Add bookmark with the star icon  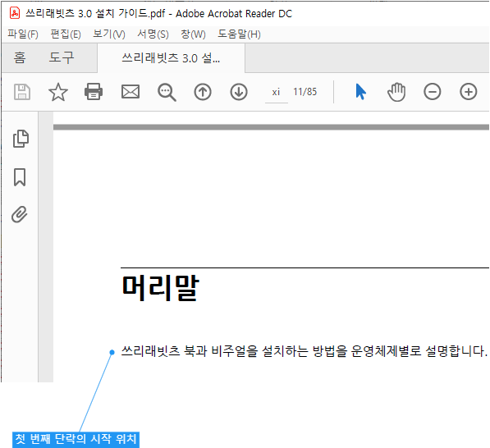pos(58,92)
